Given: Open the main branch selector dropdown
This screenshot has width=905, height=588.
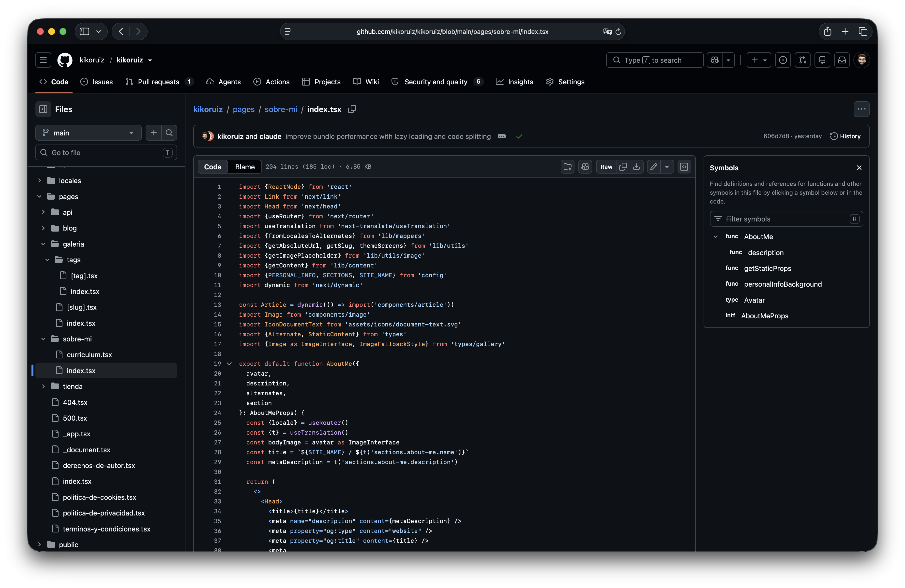Looking at the screenshot, I should (88, 133).
